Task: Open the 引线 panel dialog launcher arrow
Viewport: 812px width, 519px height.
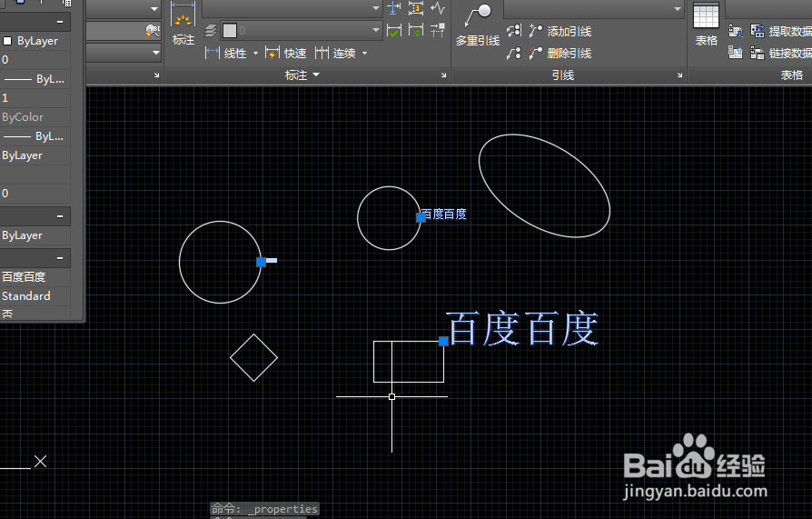Action: (x=680, y=75)
